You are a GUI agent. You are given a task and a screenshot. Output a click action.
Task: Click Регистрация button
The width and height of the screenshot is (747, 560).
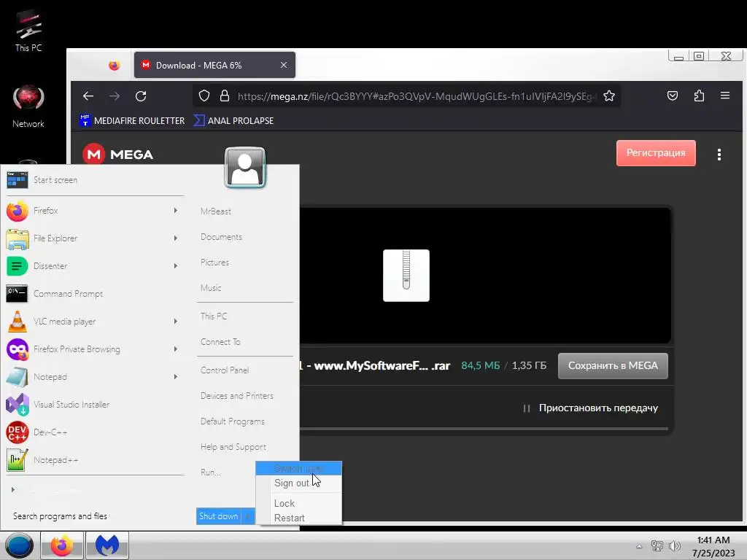656,153
